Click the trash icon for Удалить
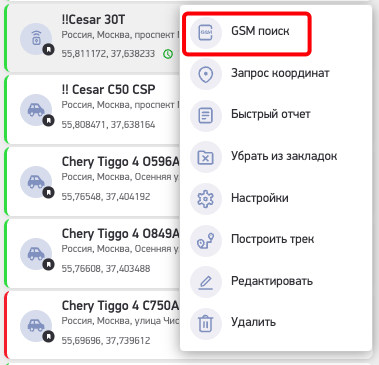 (206, 324)
